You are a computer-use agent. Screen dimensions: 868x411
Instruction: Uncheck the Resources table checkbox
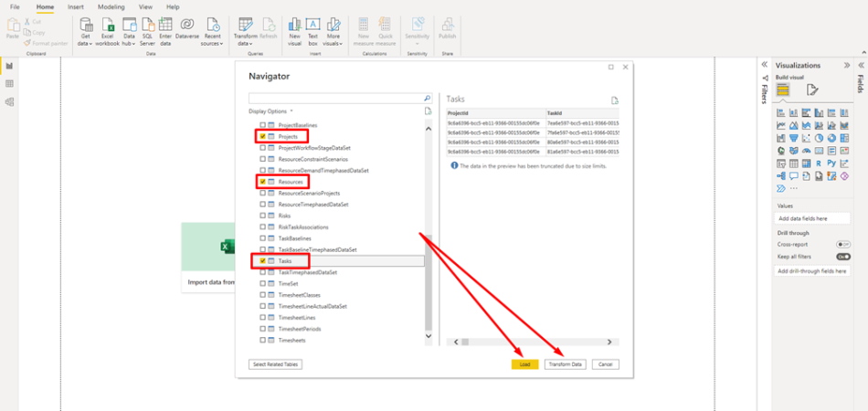pos(263,182)
